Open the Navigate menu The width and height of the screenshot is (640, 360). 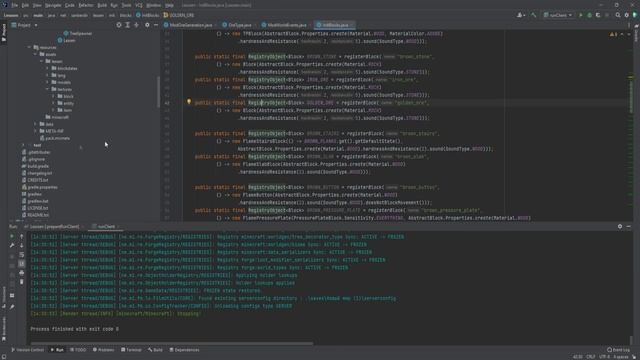[53, 5]
